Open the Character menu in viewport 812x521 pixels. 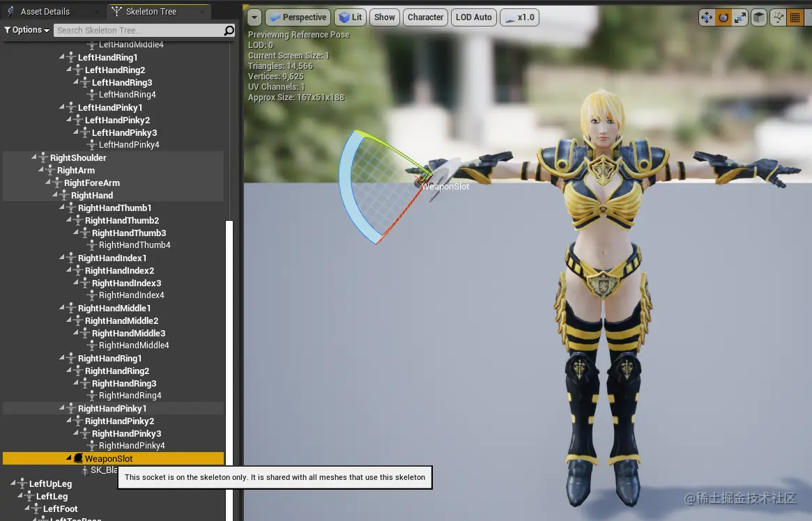click(x=425, y=17)
